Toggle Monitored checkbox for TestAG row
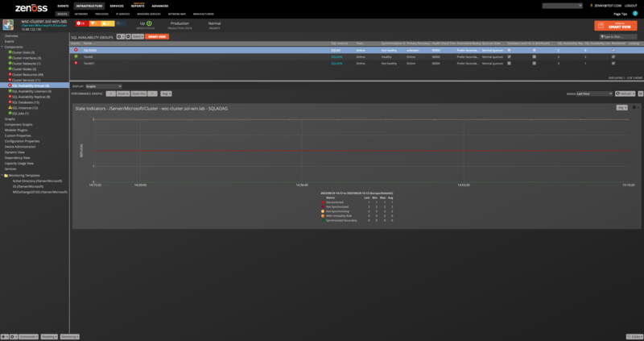Viewport: 644px width, 341px height. tap(613, 56)
